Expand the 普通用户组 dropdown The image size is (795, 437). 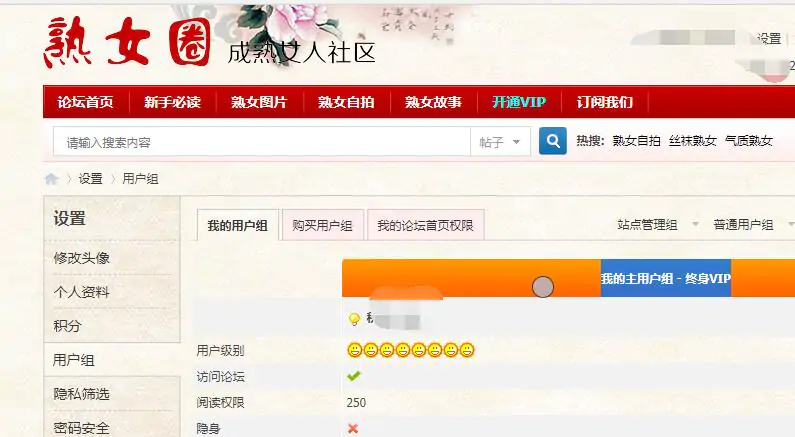753,225
